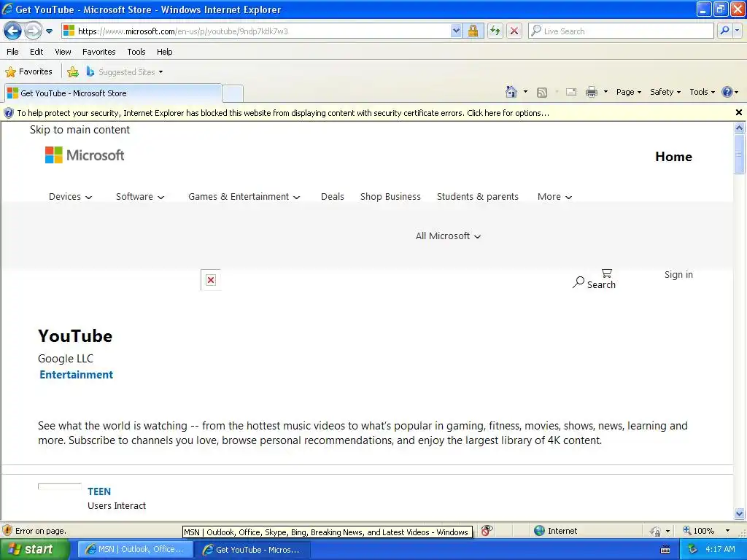Open the search provider dropdown arrow
747x560 pixels.
pos(737,31)
